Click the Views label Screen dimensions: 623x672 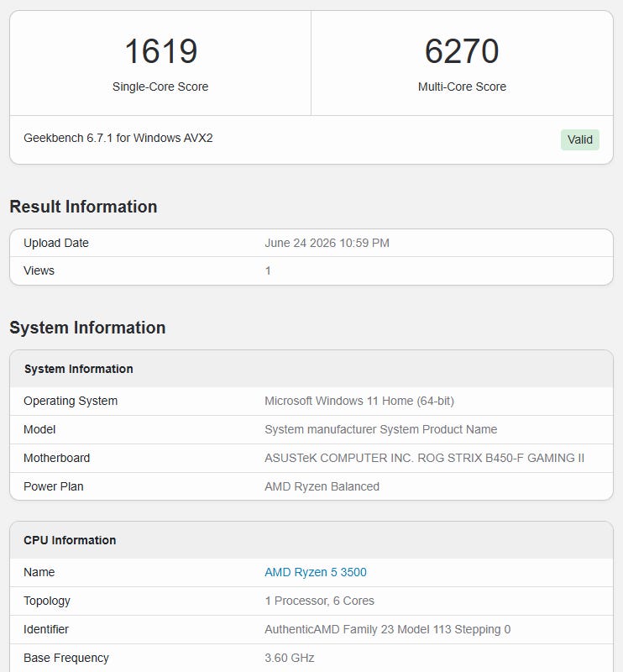coord(39,270)
